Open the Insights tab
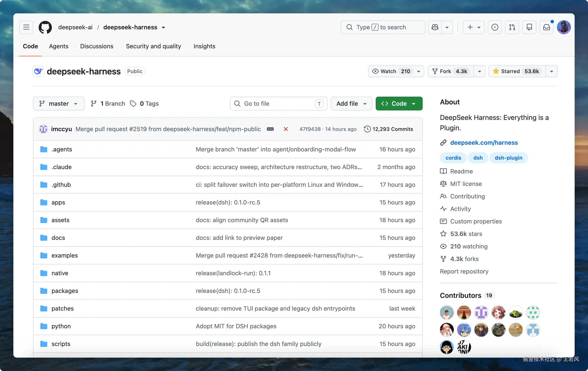The height and width of the screenshot is (371, 588). point(204,46)
